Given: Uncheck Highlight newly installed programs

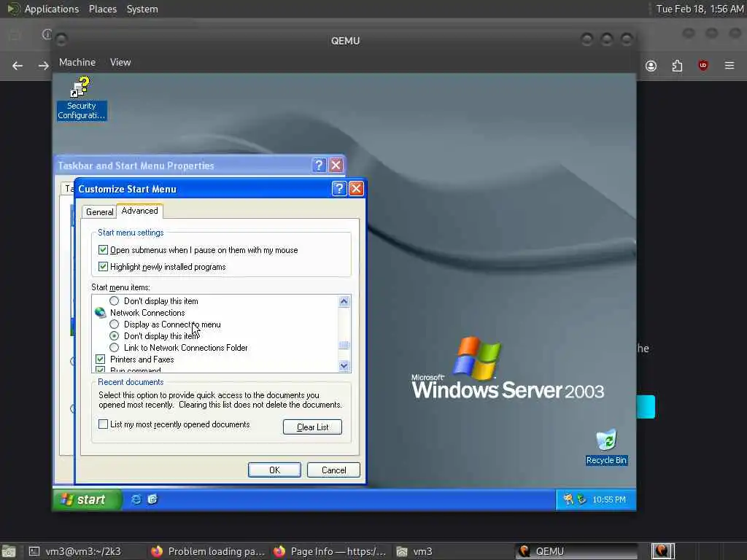Looking at the screenshot, I should [x=103, y=267].
